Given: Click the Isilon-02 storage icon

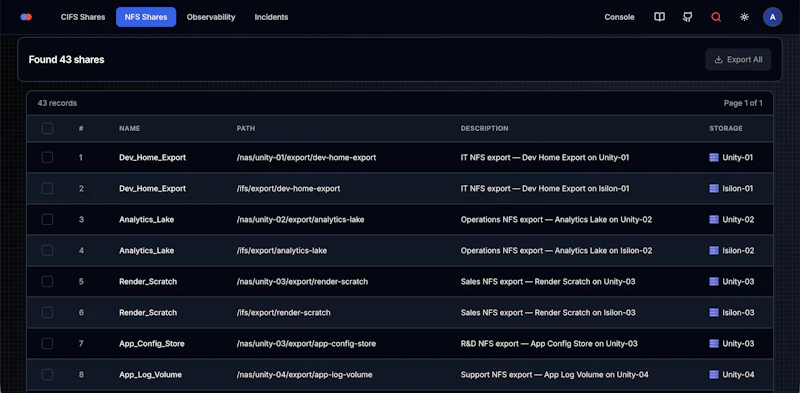Looking at the screenshot, I should pyautogui.click(x=714, y=251).
